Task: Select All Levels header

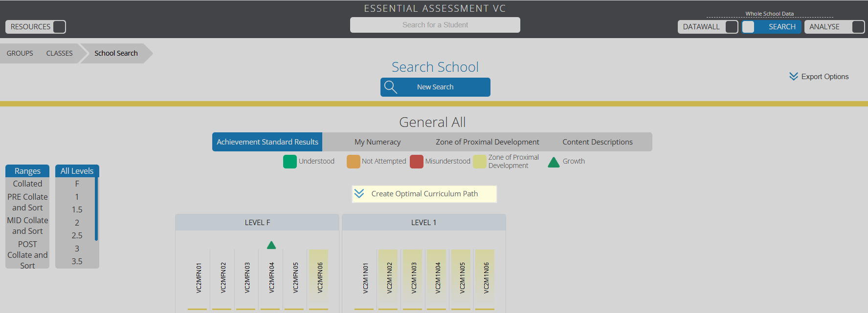Action: 77,171
